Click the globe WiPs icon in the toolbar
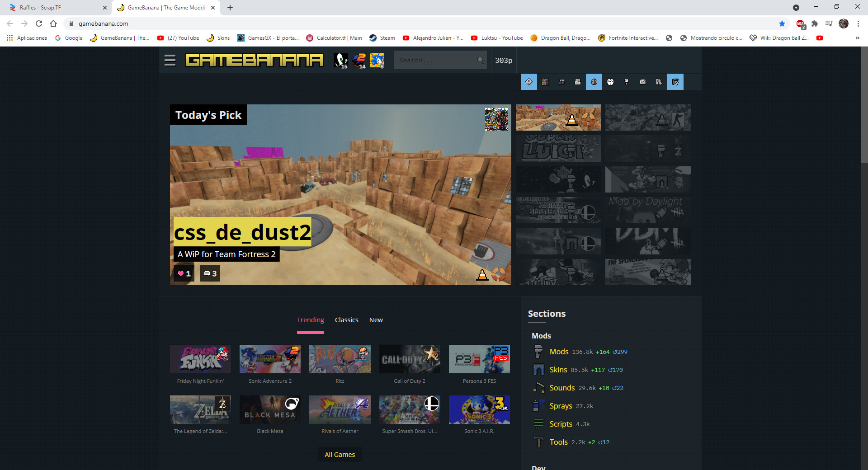 click(x=594, y=82)
